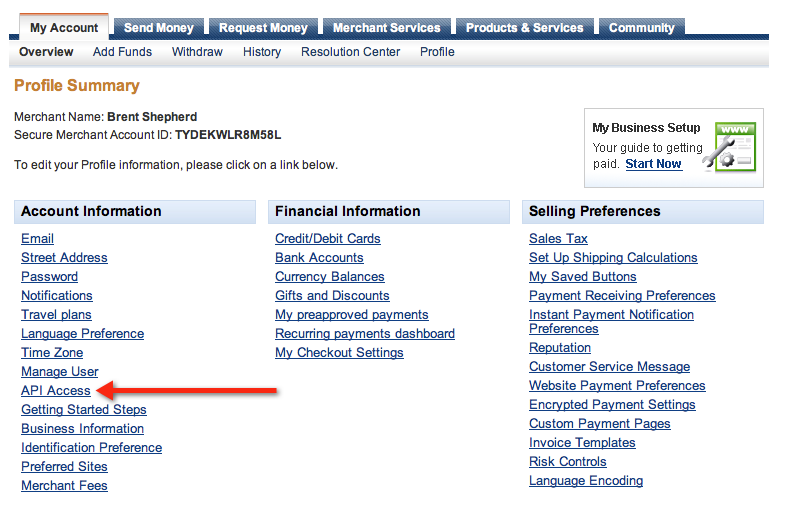The height and width of the screenshot is (523, 787).
Task: Open the Resolution Center submenu
Action: [350, 52]
